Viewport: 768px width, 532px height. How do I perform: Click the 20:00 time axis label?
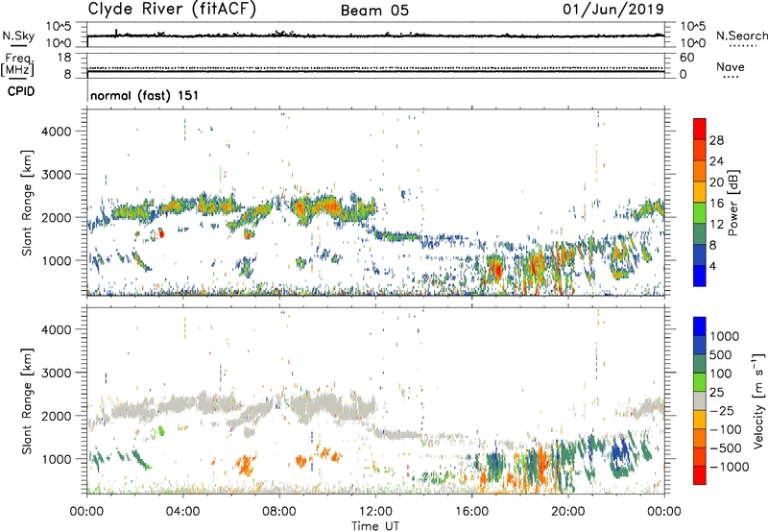click(x=568, y=512)
